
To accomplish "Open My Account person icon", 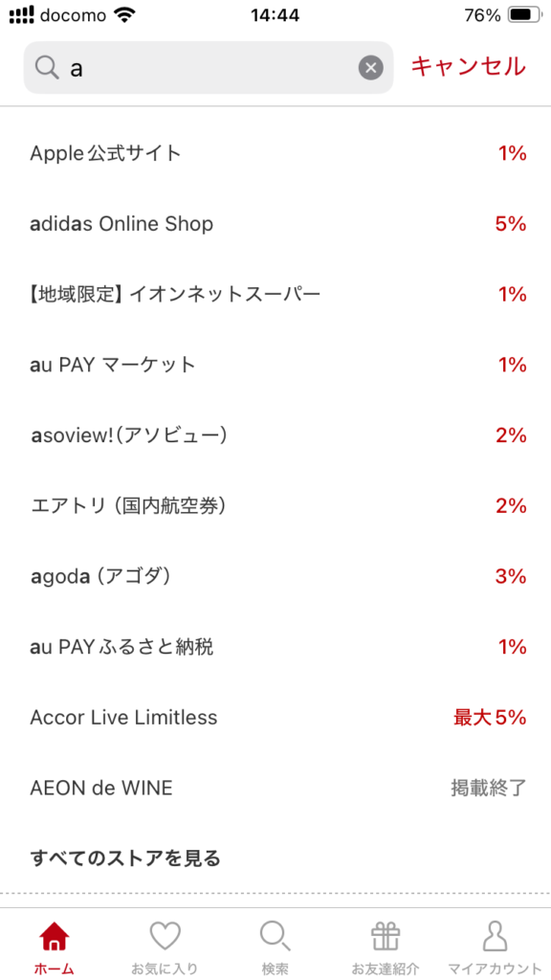I will [496, 937].
